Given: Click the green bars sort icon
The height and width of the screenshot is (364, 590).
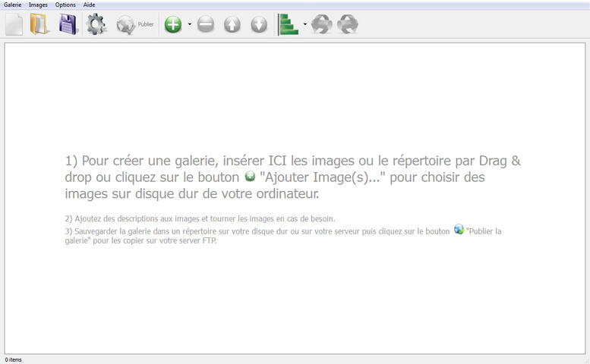Looking at the screenshot, I should pyautogui.click(x=289, y=25).
